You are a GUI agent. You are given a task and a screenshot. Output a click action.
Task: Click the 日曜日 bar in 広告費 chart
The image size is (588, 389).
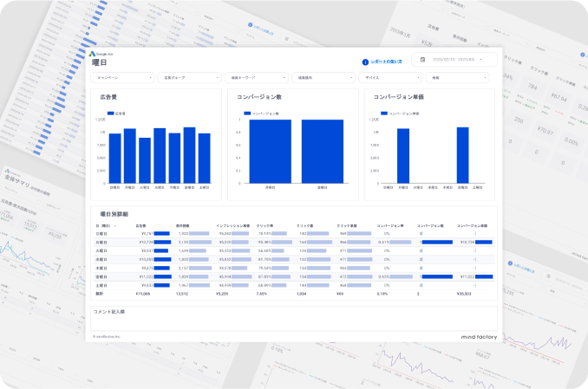click(x=114, y=159)
